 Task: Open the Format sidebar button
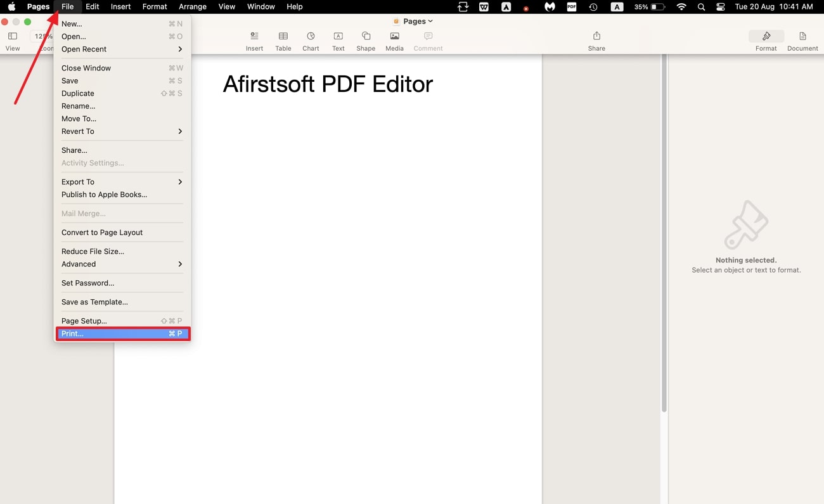click(766, 41)
